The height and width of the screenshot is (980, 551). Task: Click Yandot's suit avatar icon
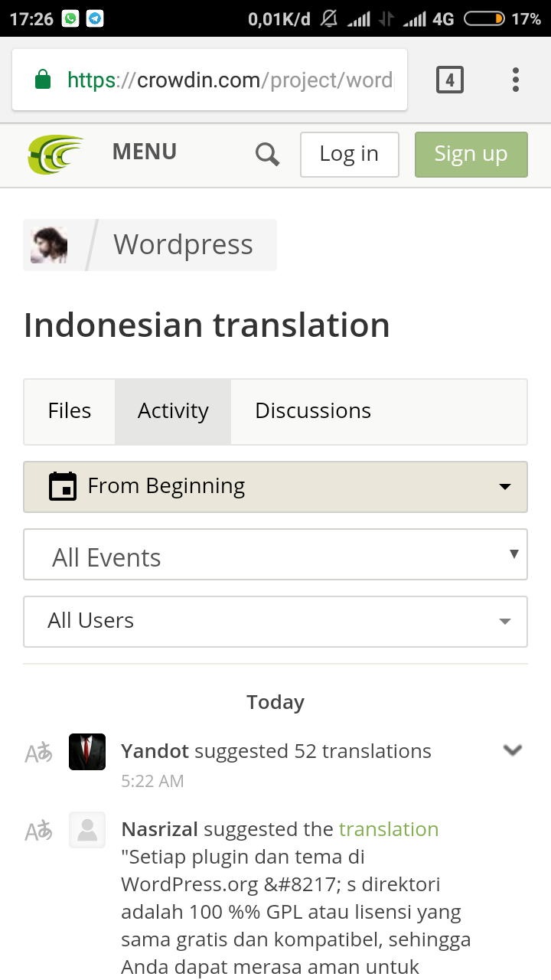87,752
